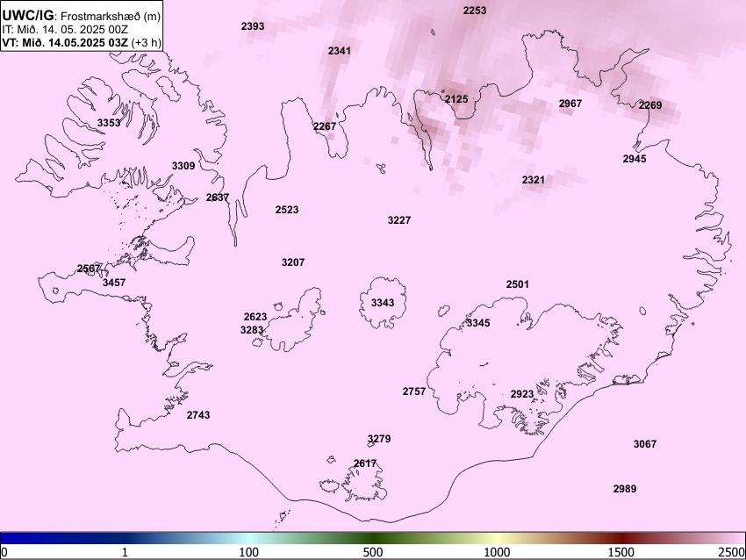Click the 1 tick label on the scale

[125, 552]
